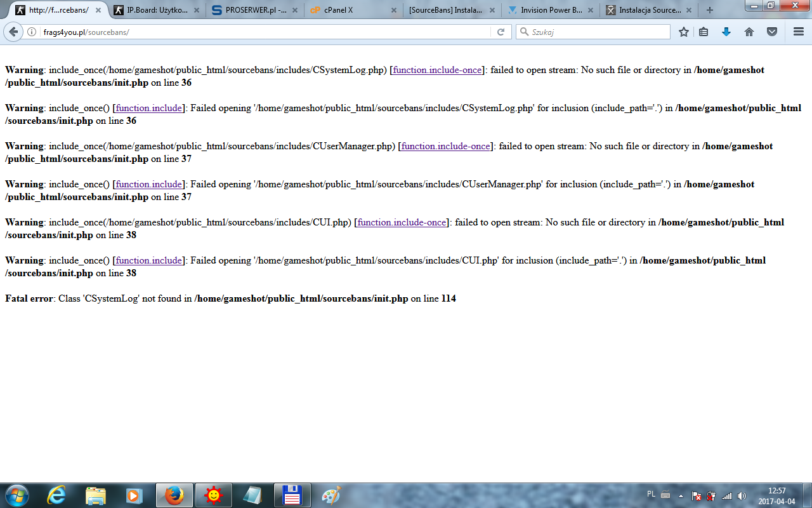Open the bookmarks list icon
The width and height of the screenshot is (812, 508).
click(704, 32)
